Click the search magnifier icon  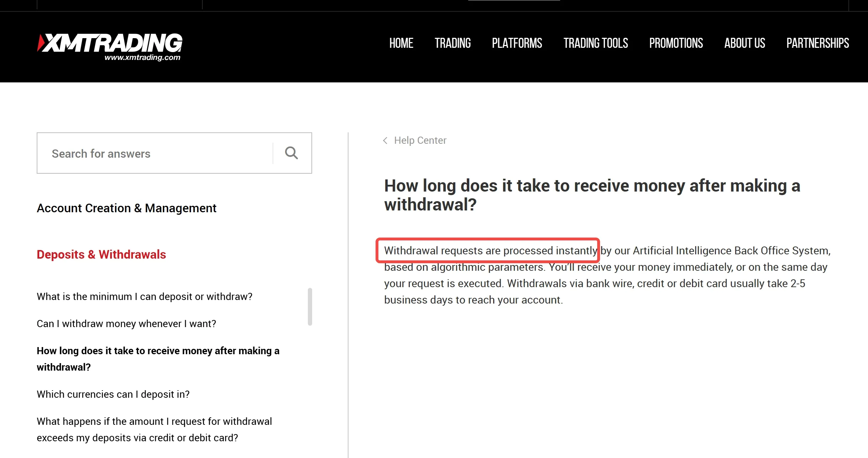291,153
